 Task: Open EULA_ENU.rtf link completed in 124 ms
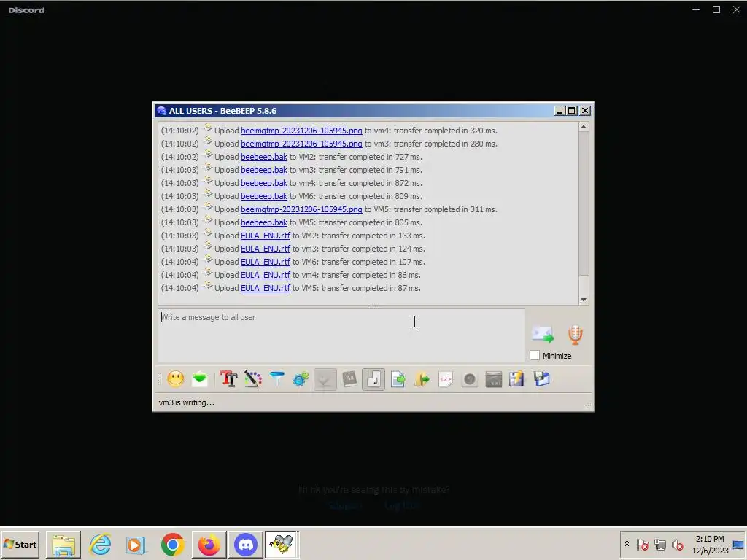[266, 249]
